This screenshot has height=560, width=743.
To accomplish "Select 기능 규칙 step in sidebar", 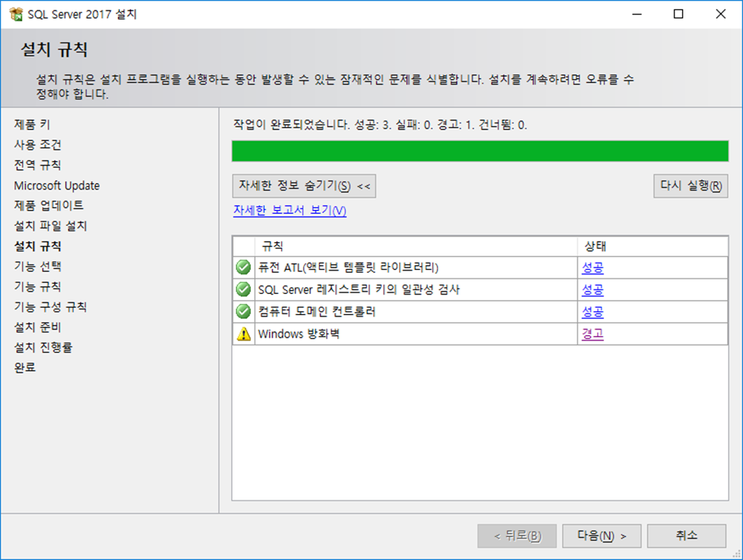I will click(x=38, y=287).
